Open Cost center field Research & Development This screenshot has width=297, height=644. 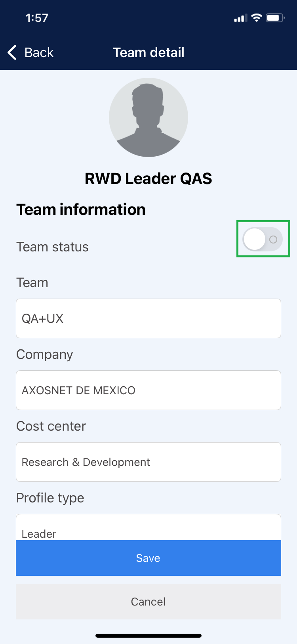pos(148,462)
